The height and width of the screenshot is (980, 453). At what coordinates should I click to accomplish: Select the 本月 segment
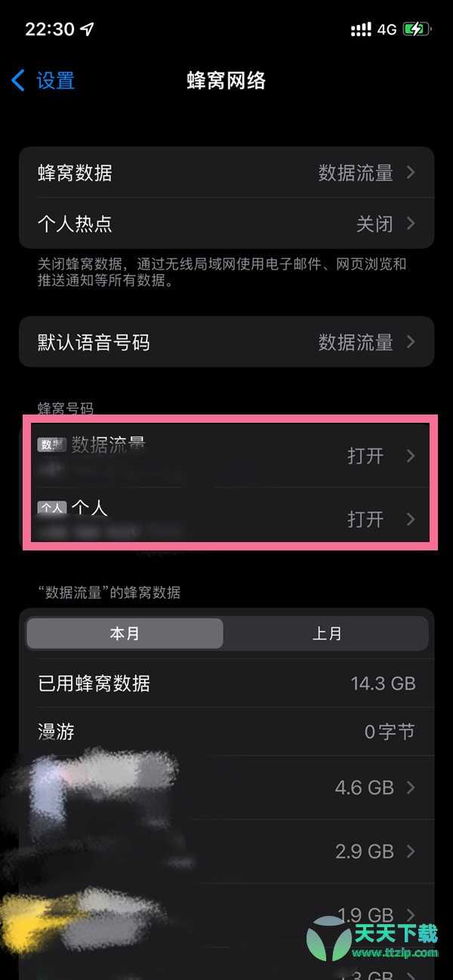click(x=125, y=633)
